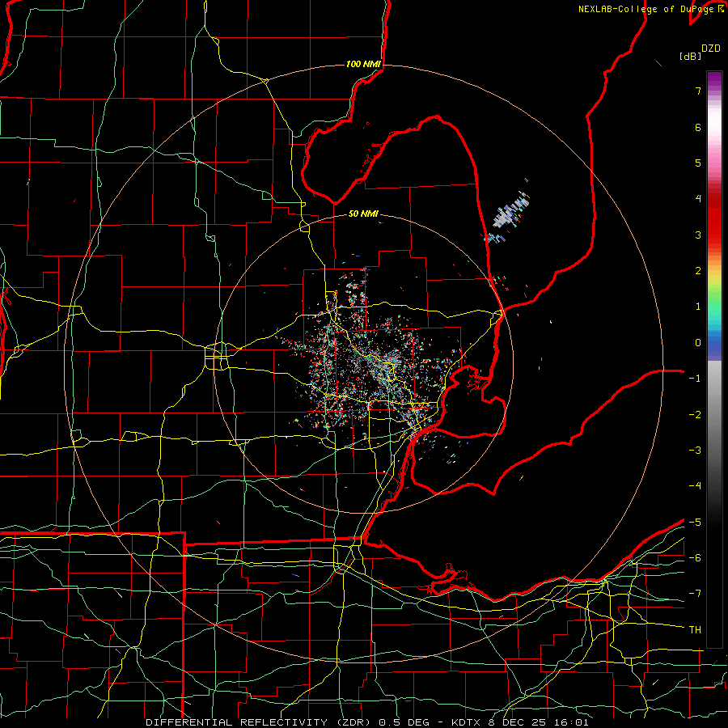Click the 6 dB value on the color scale
Image resolution: width=728 pixels, height=728 pixels.
tap(698, 127)
